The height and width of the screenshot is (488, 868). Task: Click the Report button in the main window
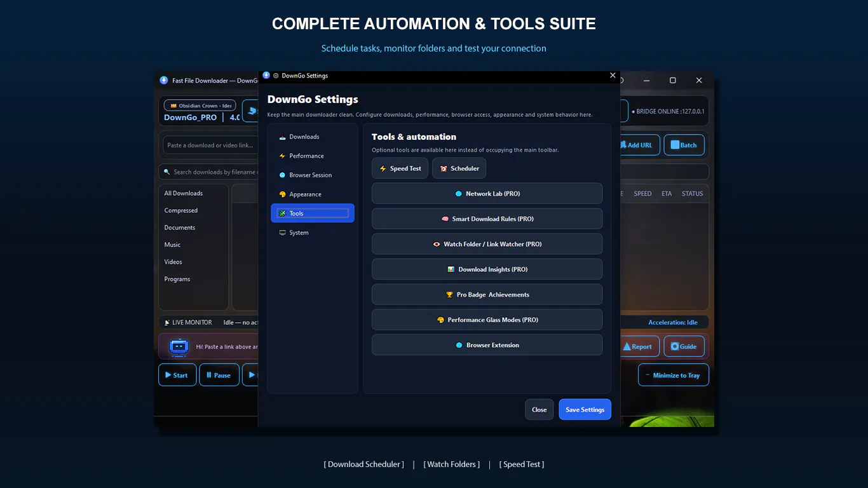pyautogui.click(x=640, y=346)
